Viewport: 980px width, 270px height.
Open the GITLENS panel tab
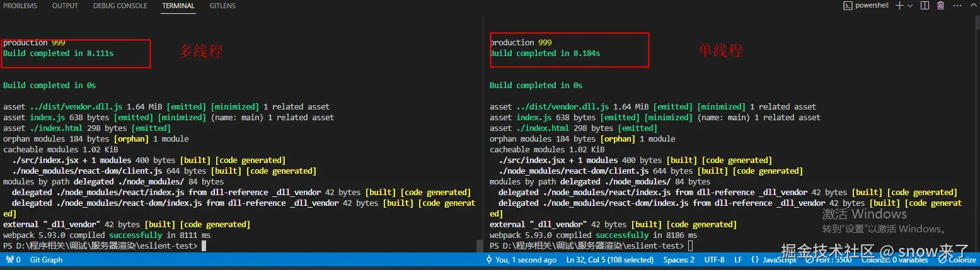point(222,6)
